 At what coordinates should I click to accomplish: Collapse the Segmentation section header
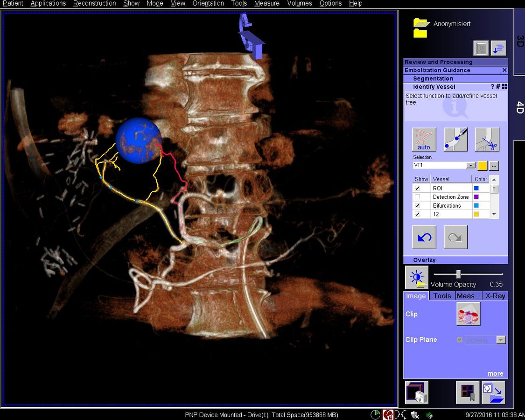[x=455, y=78]
